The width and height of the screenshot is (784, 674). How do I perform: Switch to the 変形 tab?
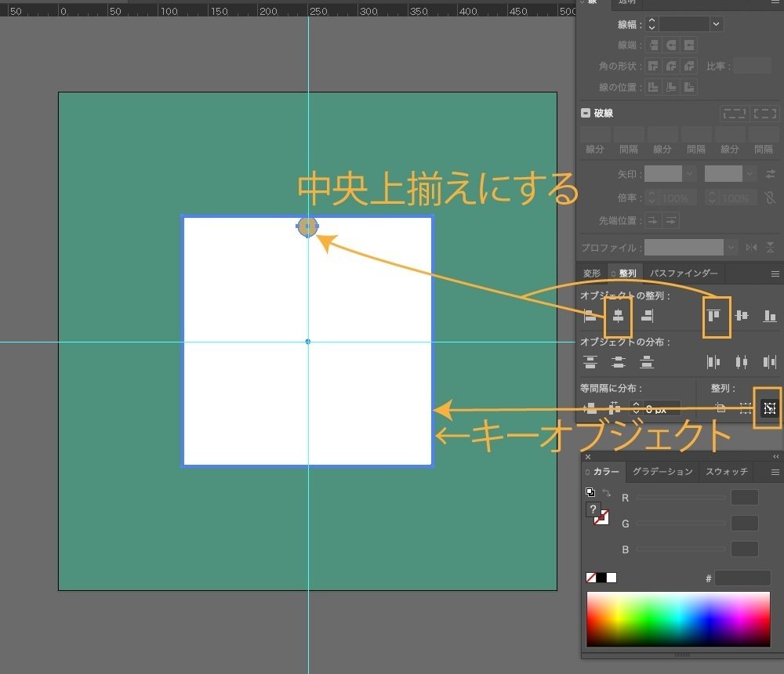pos(591,274)
